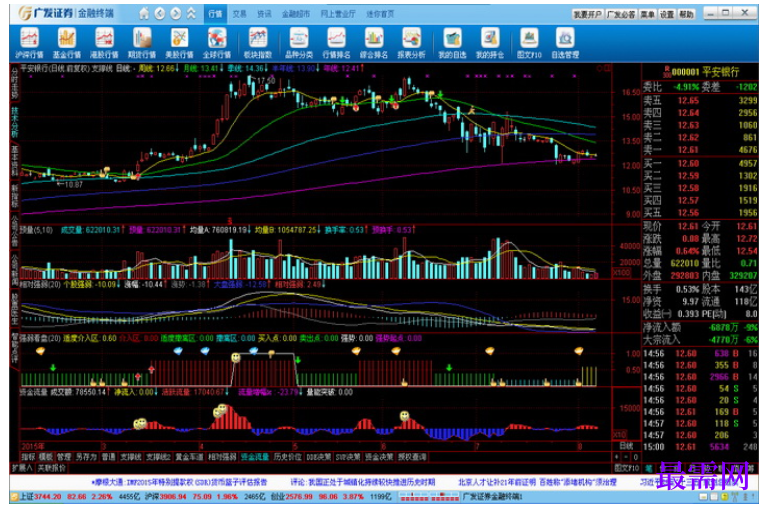Navigate back with the left arrow button
Image resolution: width=768 pixels, height=507 pixels.
[160, 14]
